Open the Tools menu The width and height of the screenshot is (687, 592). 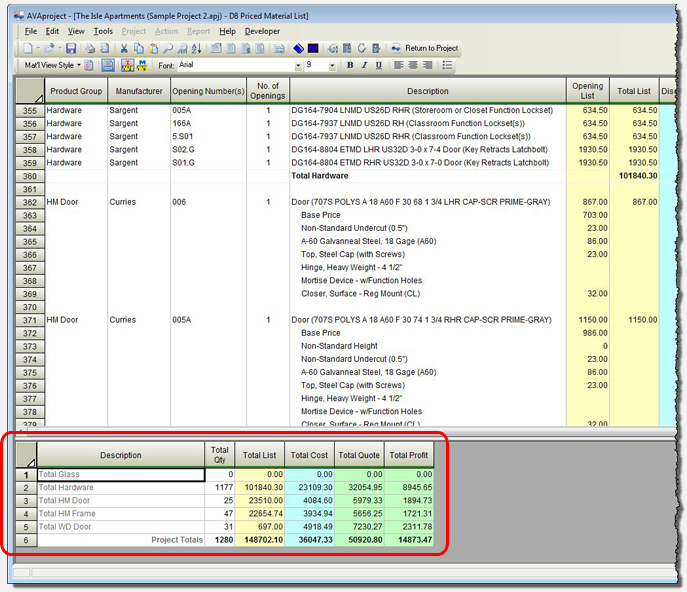[x=103, y=31]
